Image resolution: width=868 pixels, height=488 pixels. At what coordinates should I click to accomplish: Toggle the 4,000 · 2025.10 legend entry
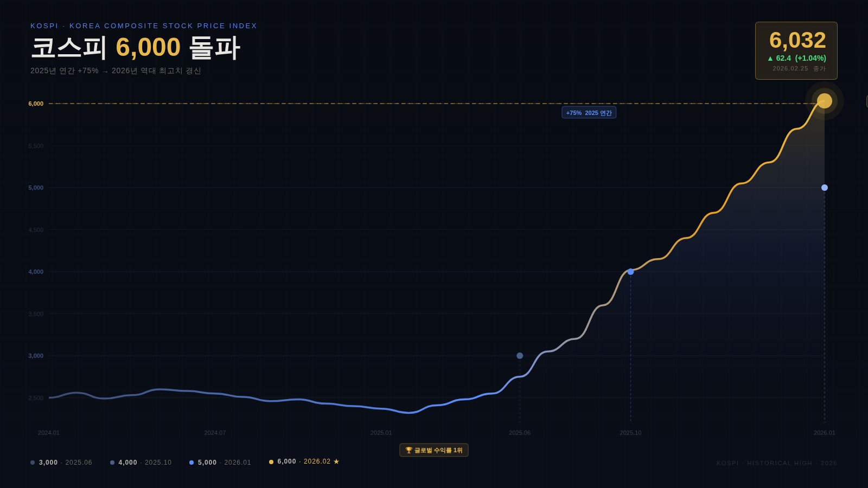[141, 463]
